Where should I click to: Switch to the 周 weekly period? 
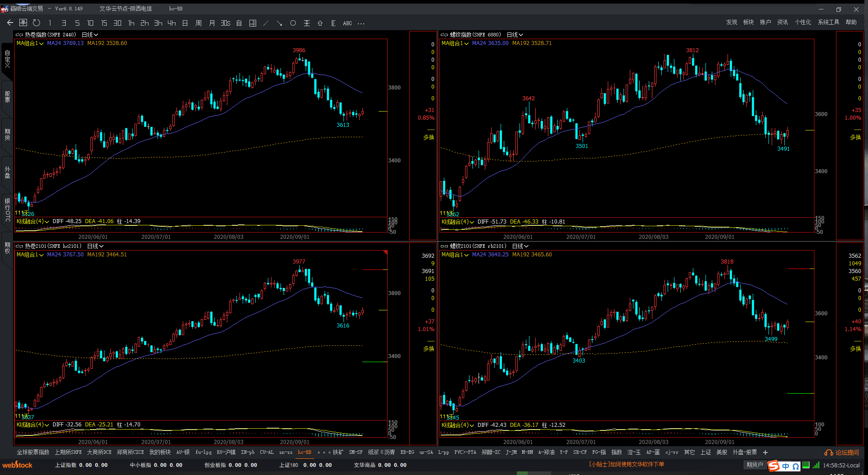click(x=199, y=23)
